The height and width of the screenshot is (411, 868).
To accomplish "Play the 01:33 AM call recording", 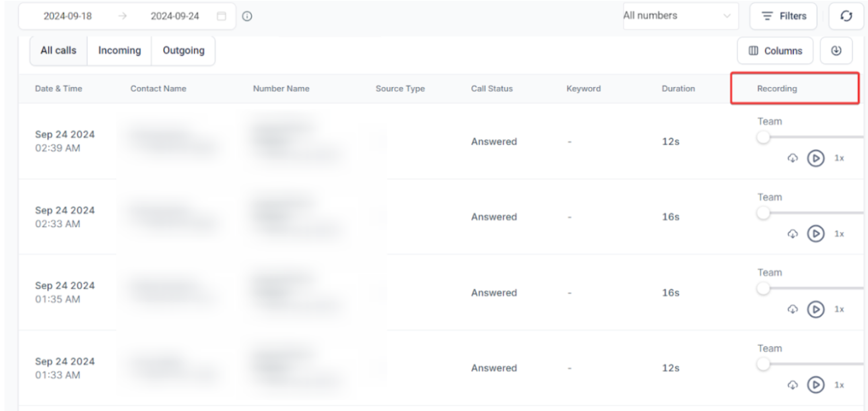I will click(x=817, y=385).
